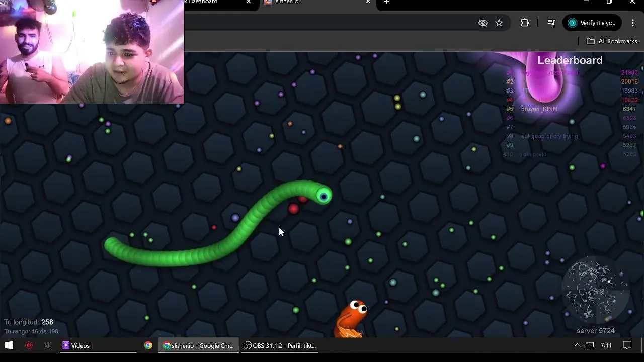Screen dimensions: 644x362
Task: Click leaderboard name 'eat goop or cry trying'
Action: coord(549,136)
